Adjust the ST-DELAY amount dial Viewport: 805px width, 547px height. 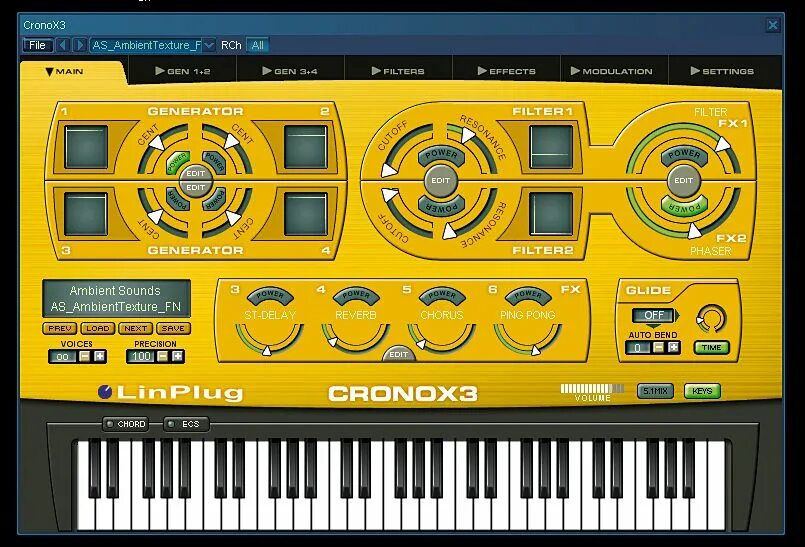point(270,338)
